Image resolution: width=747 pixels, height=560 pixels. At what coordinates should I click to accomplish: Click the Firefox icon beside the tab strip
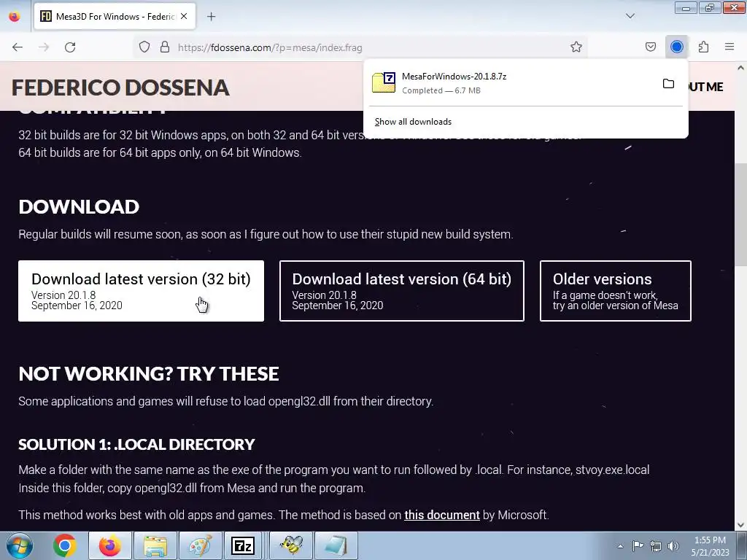[x=15, y=17]
